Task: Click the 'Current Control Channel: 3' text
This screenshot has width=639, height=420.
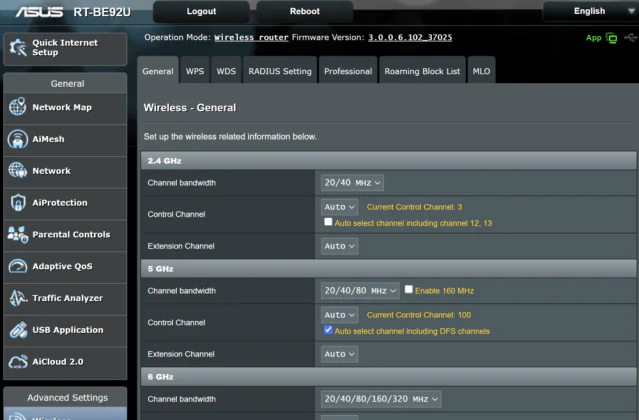Action: 414,207
